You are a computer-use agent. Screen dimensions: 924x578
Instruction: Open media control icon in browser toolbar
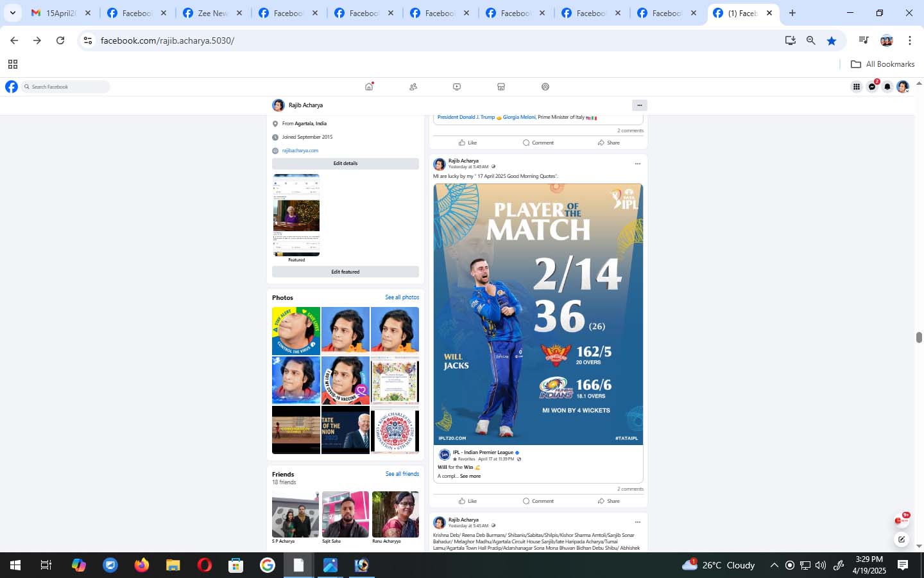pyautogui.click(x=864, y=40)
